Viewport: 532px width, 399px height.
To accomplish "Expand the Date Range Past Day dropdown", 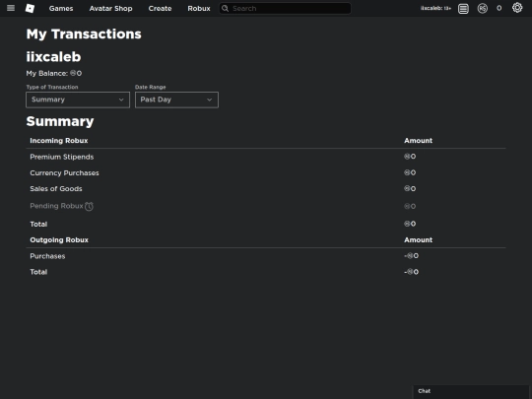I will click(176, 100).
